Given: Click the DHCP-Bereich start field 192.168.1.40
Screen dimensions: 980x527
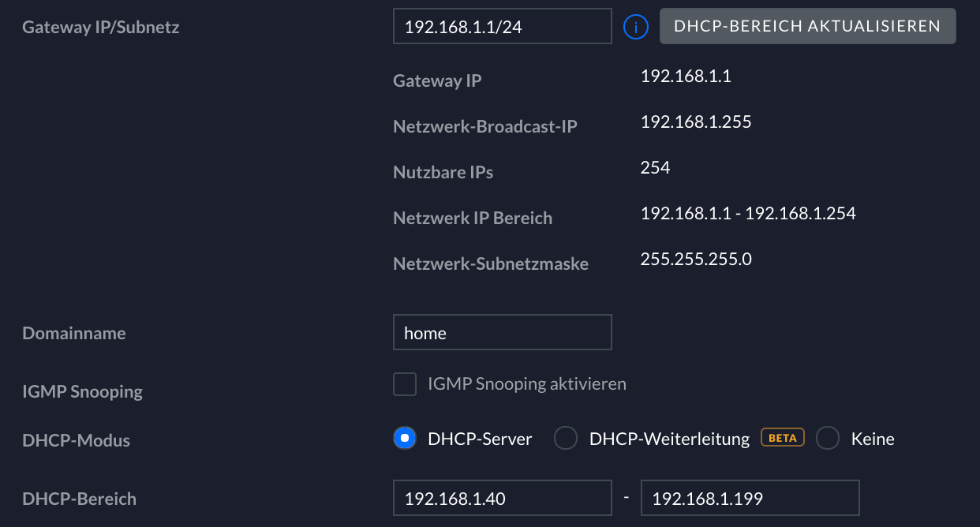Looking at the screenshot, I should coord(503,498).
